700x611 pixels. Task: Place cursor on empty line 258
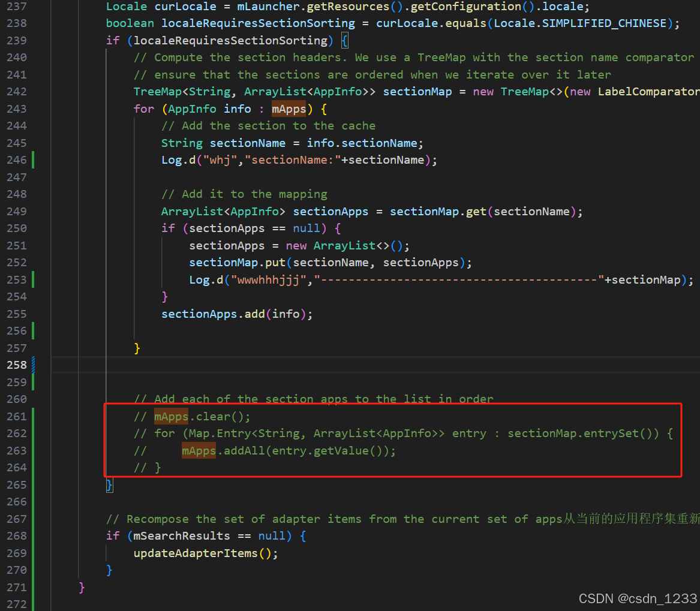[375, 365]
